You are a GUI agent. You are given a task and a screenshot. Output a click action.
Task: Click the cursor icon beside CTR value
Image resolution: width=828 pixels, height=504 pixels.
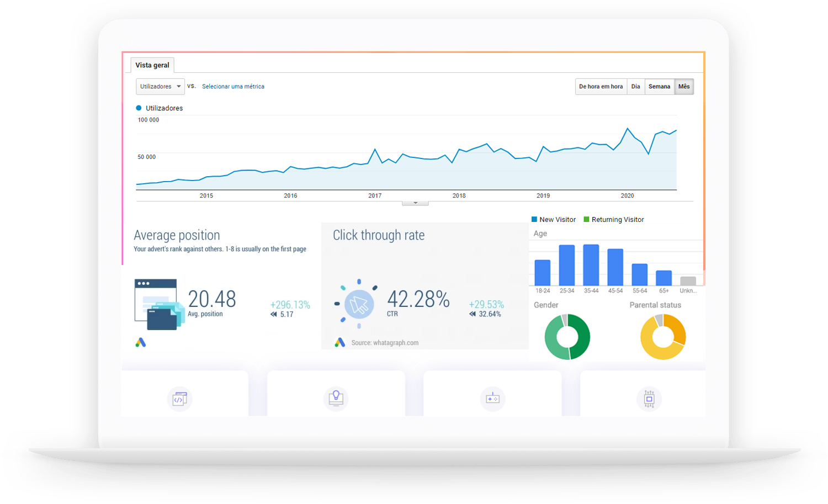click(359, 304)
